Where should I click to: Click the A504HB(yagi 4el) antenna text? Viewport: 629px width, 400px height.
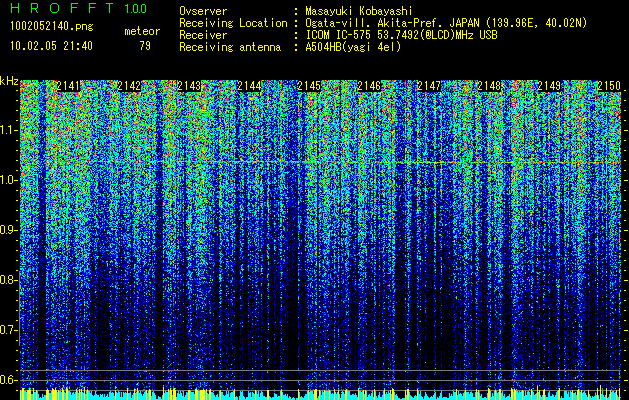(x=353, y=47)
